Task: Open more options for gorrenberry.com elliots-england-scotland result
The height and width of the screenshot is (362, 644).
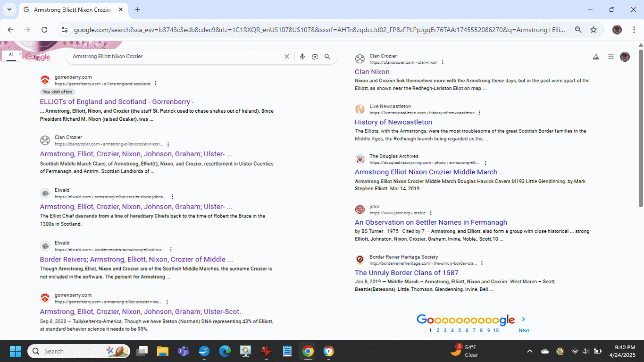Action: click(156, 84)
